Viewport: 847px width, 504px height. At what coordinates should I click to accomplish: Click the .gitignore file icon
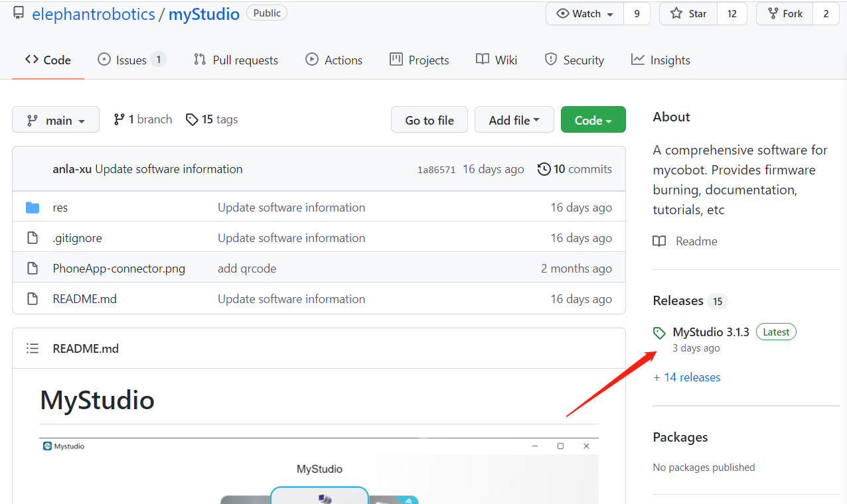click(x=33, y=238)
